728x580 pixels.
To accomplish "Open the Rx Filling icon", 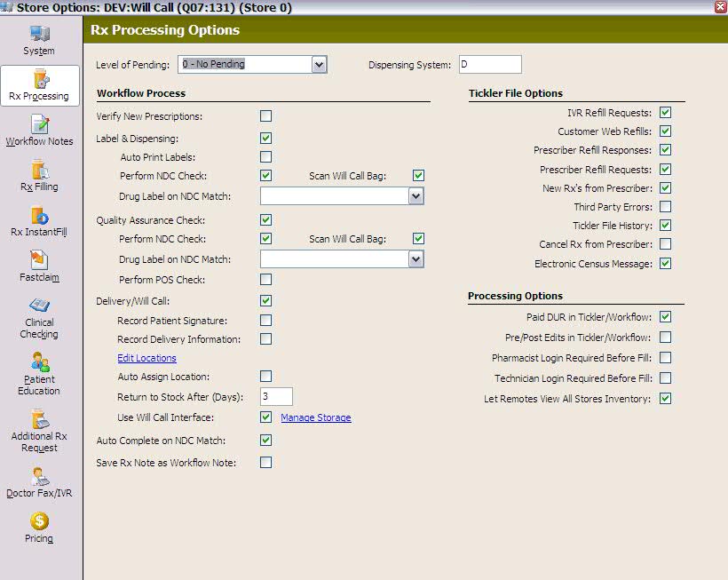I will click(40, 169).
